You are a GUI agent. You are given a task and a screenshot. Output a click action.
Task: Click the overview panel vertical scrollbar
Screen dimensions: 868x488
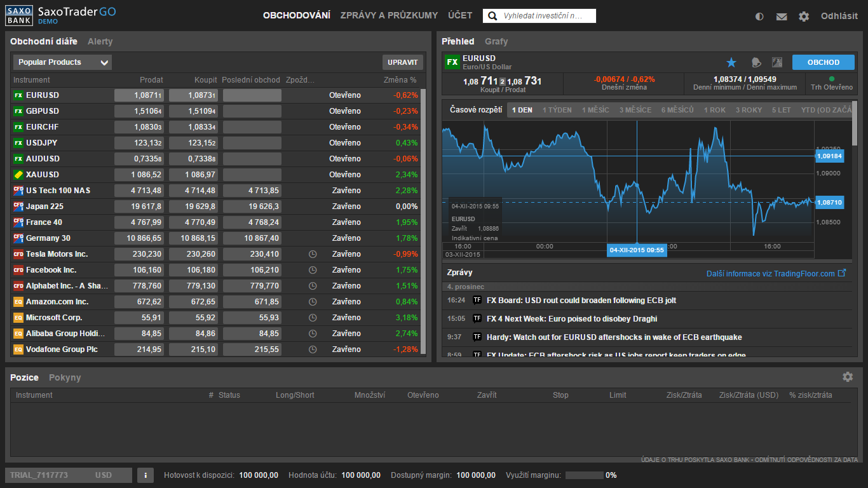click(x=855, y=124)
